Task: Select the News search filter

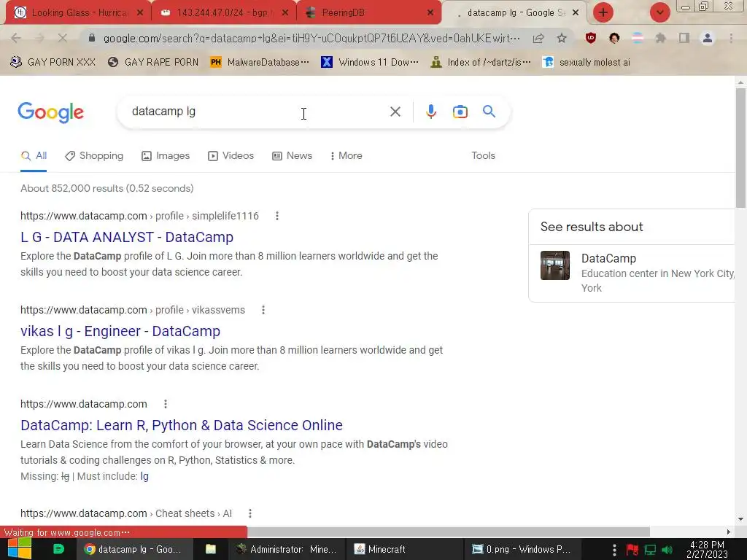Action: (292, 156)
